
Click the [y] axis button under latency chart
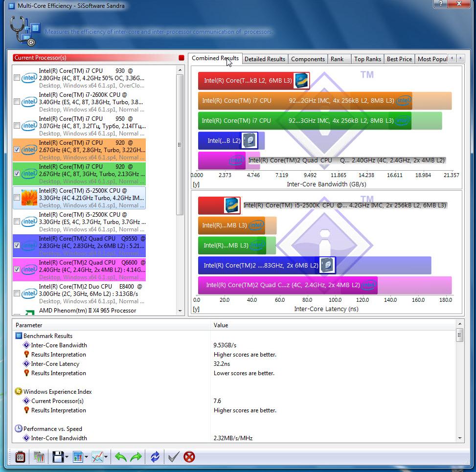(x=196, y=309)
